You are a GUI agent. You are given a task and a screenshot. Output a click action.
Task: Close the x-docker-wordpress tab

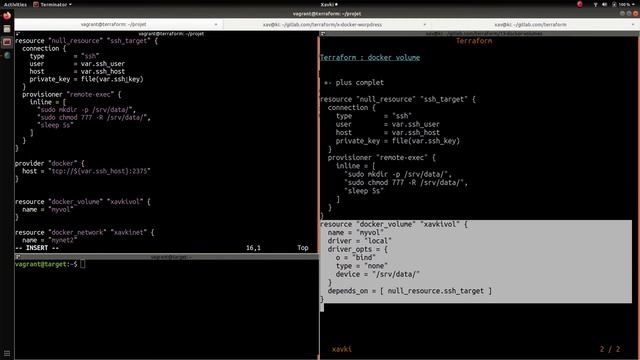click(x=424, y=24)
